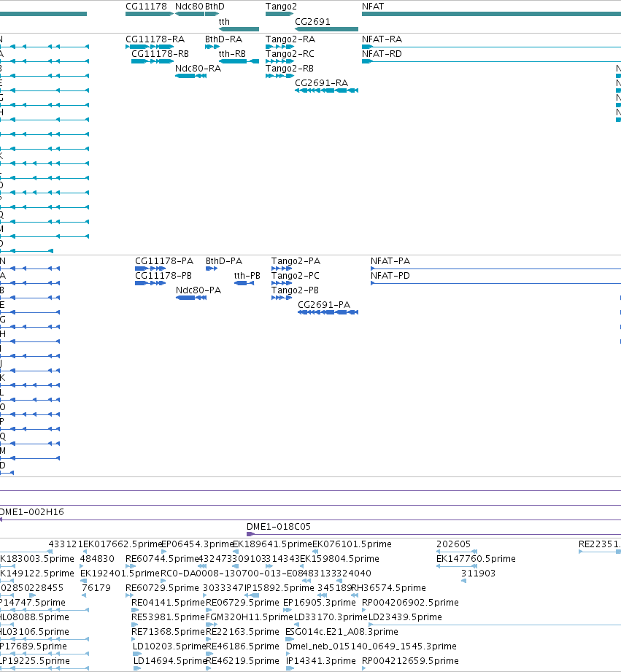Click the Tango2-RA transcript label
The image size is (621, 672).
click(290, 39)
